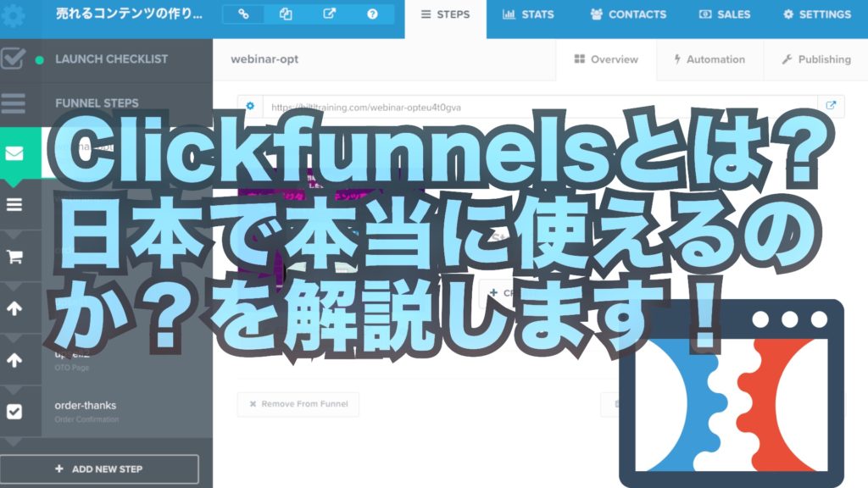The image size is (868, 488).
Task: Click the funnel settings gear icon
Action: click(13, 15)
